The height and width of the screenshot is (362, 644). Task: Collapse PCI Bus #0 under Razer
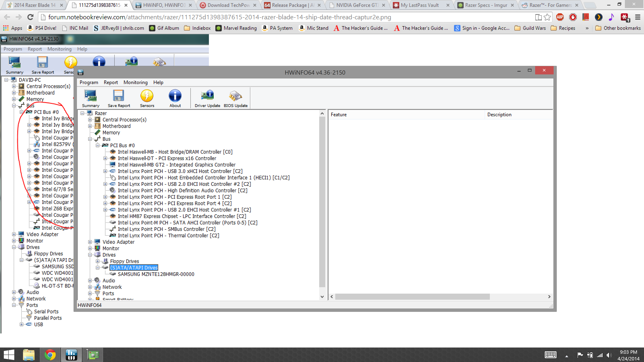(98, 145)
